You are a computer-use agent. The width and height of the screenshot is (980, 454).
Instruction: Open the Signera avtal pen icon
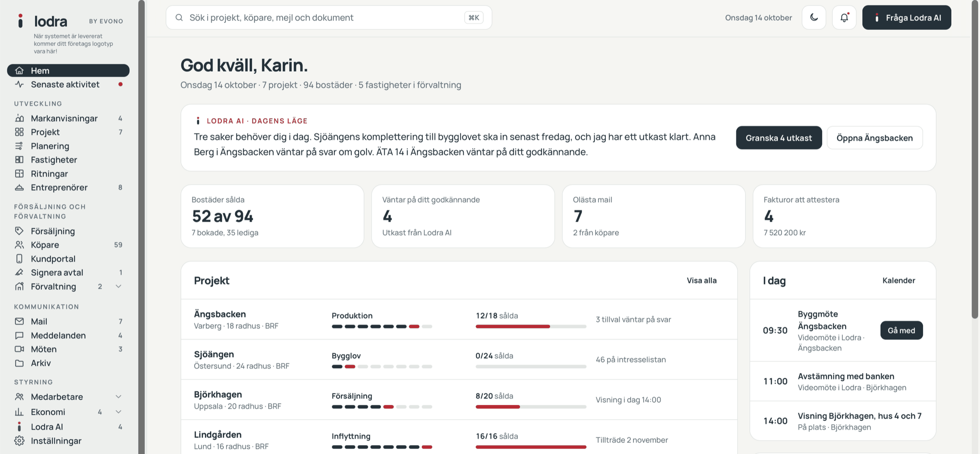[x=19, y=272]
